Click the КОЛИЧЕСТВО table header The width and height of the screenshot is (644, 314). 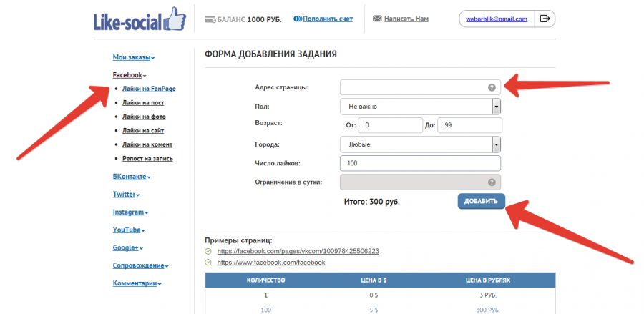[x=265, y=280]
